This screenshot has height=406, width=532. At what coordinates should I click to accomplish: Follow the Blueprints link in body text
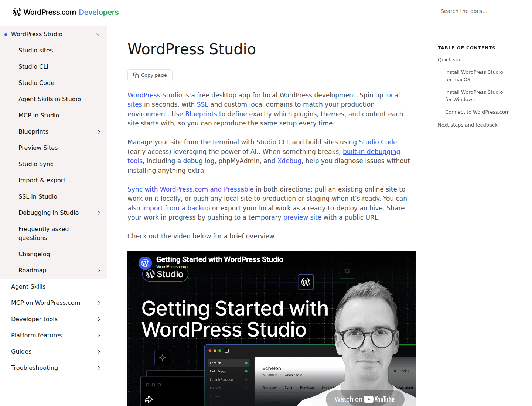coord(201,114)
